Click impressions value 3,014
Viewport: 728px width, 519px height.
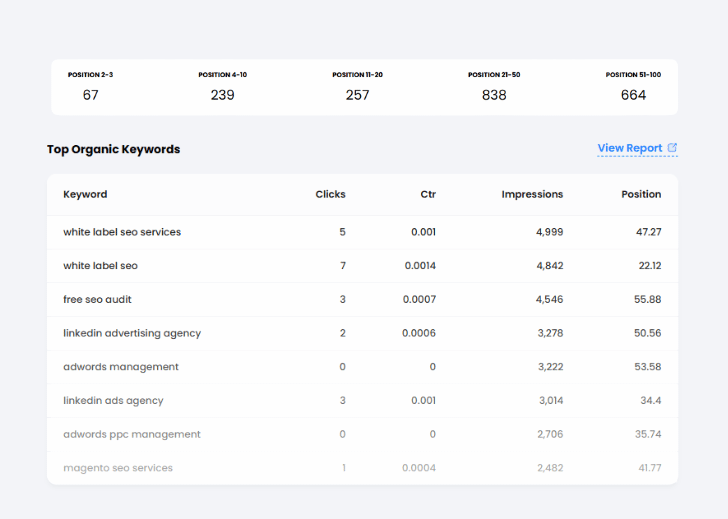551,401
